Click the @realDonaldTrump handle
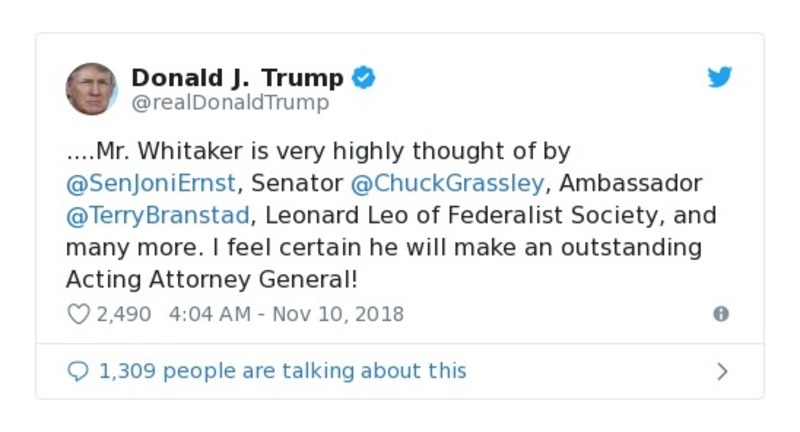 coord(230,103)
